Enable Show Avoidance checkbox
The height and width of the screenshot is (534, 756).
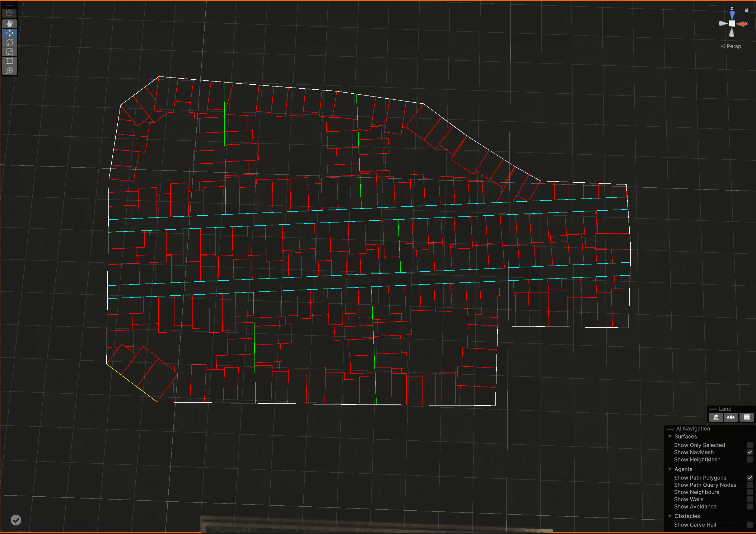(750, 506)
